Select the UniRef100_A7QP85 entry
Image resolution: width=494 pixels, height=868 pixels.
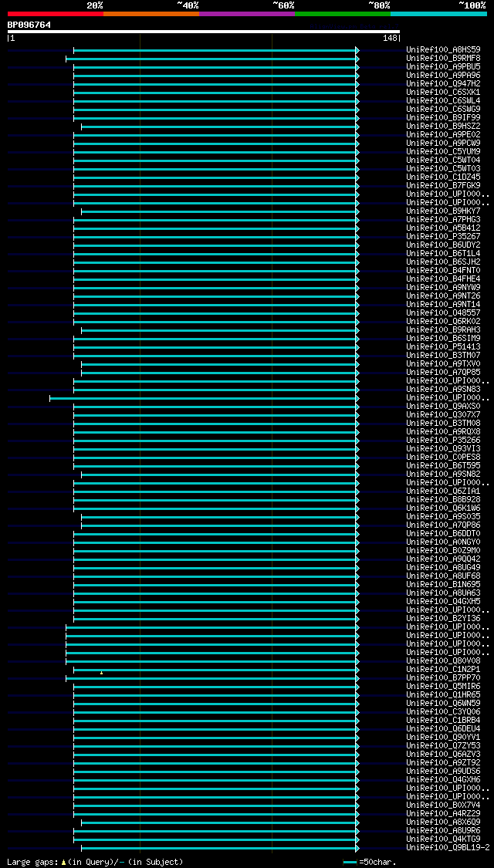(443, 373)
